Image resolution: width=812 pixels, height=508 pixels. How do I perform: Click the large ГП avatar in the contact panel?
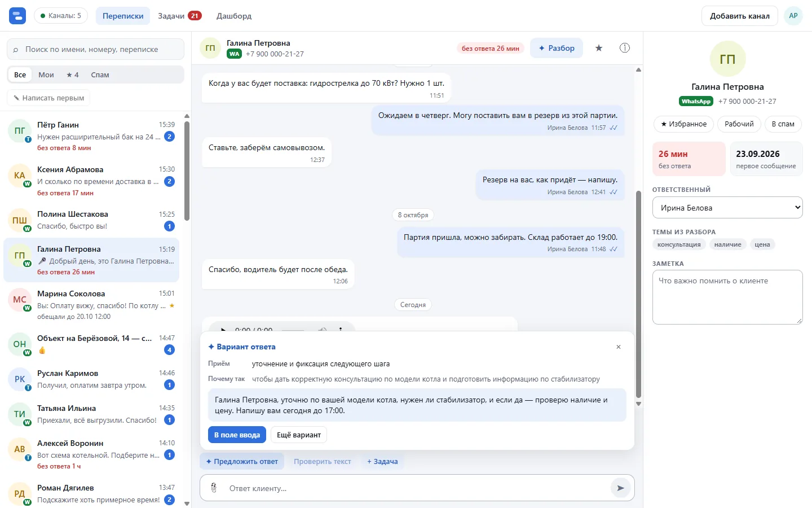coord(727,59)
